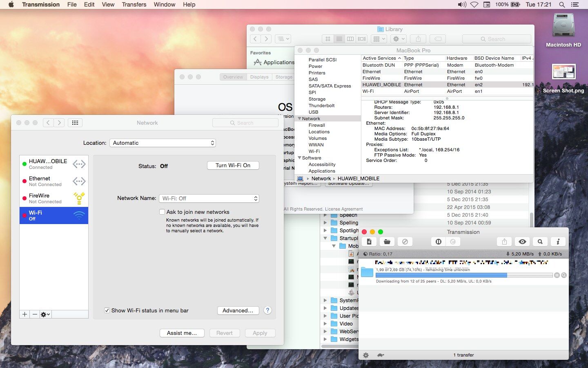The image size is (588, 368).
Task: Click the Advanced… button
Action: [x=238, y=310]
